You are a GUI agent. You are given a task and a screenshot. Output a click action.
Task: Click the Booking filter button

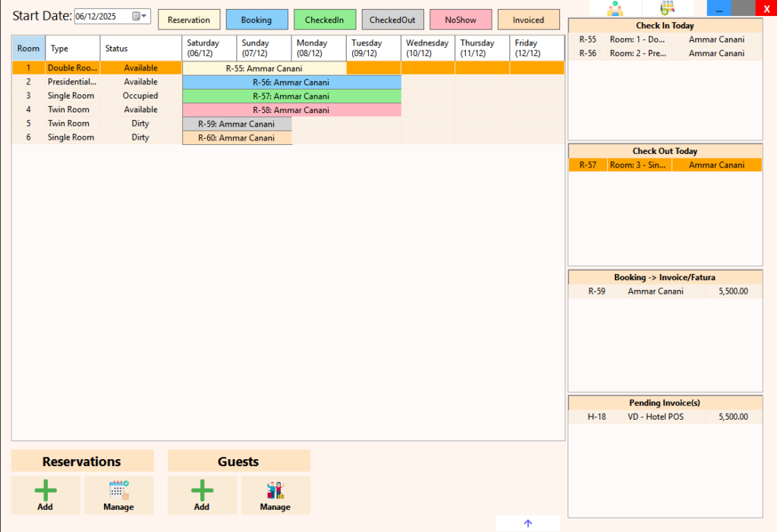[x=256, y=19]
